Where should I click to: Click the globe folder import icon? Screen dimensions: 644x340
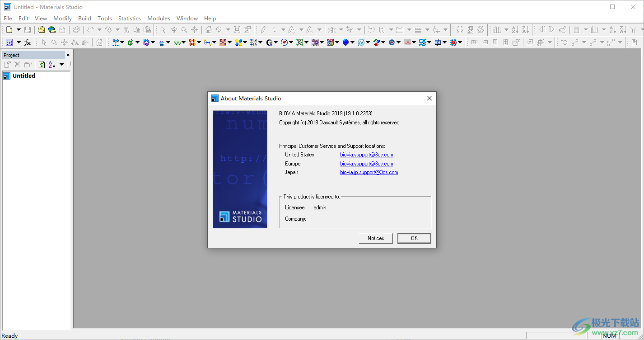(52, 30)
